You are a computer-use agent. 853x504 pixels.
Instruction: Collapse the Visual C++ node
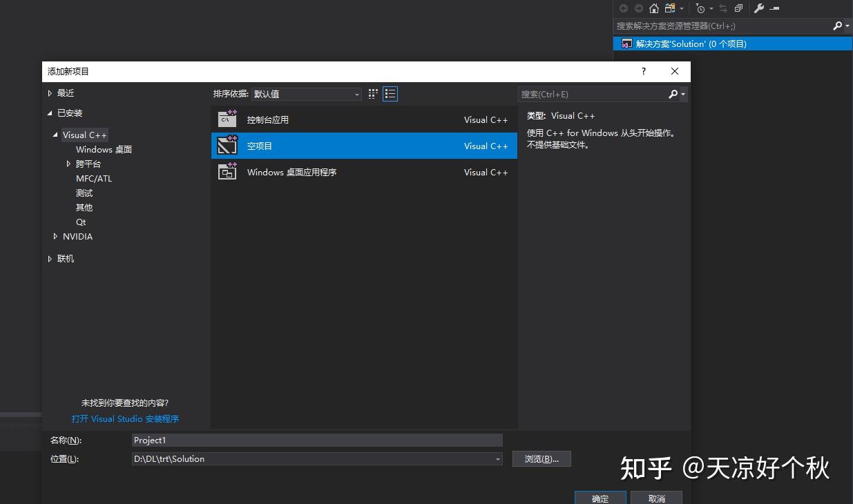coord(55,135)
